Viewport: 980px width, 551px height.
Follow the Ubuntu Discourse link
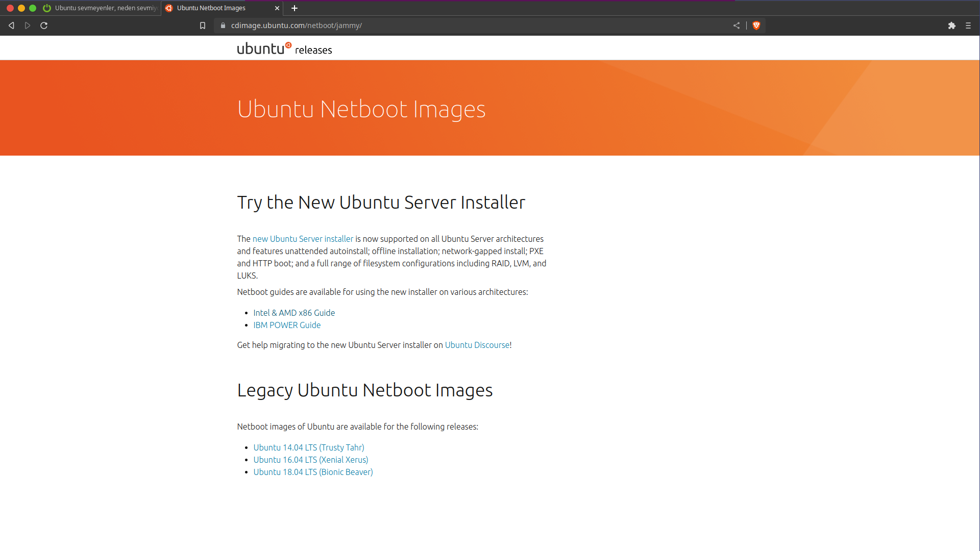477,345
